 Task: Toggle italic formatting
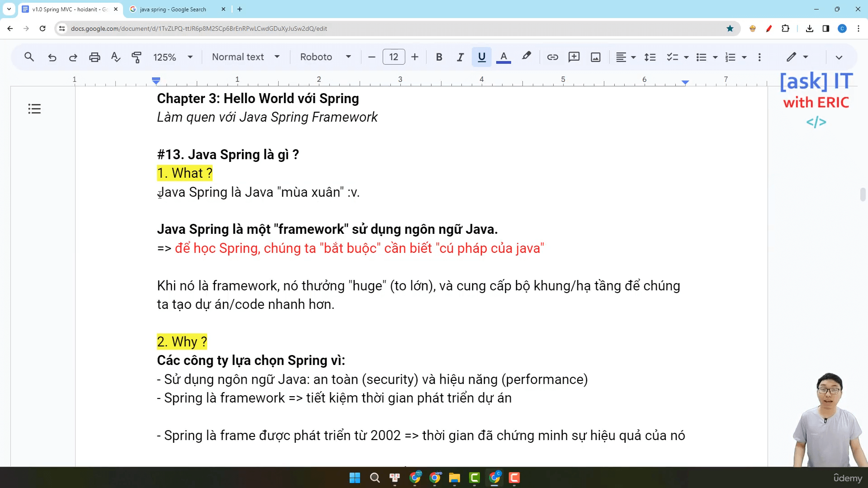[460, 57]
